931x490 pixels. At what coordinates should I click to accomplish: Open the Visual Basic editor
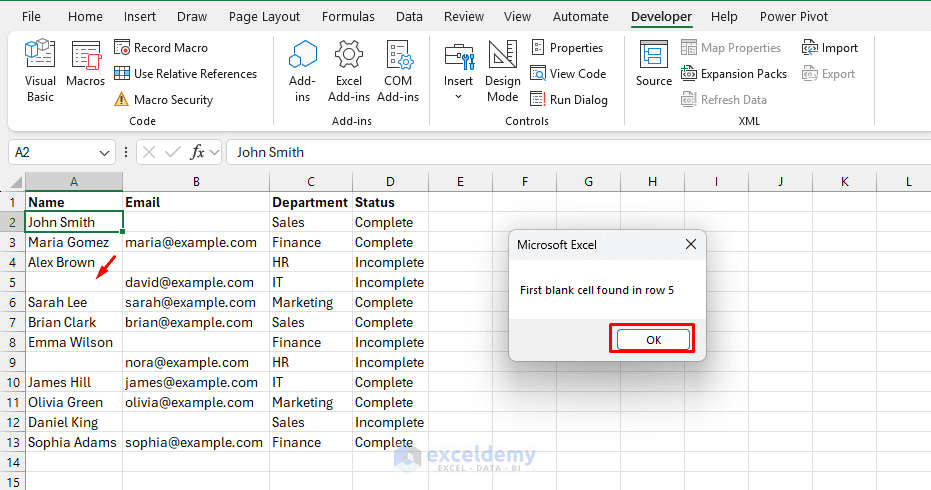pos(40,70)
